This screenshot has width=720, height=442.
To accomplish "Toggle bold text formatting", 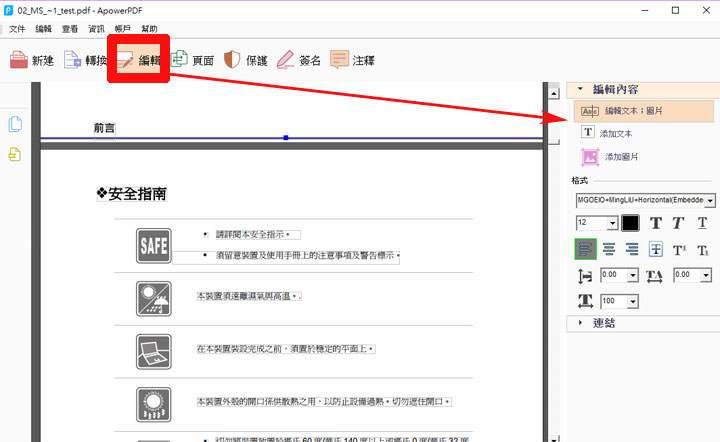I will (656, 223).
